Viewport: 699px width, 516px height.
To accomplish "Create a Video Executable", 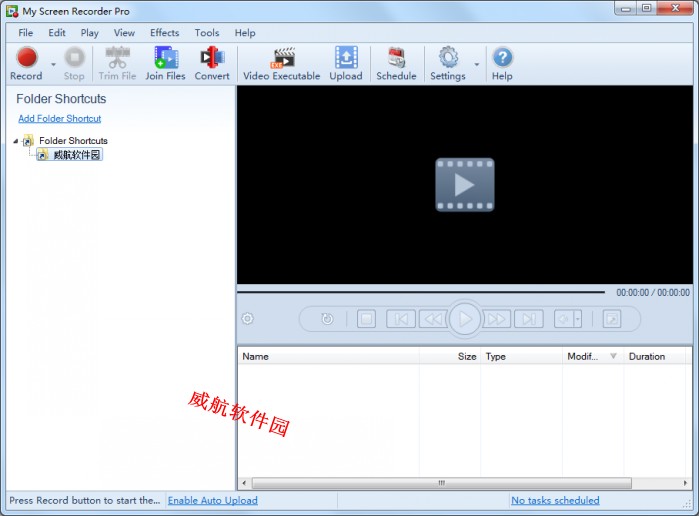I will [x=282, y=64].
